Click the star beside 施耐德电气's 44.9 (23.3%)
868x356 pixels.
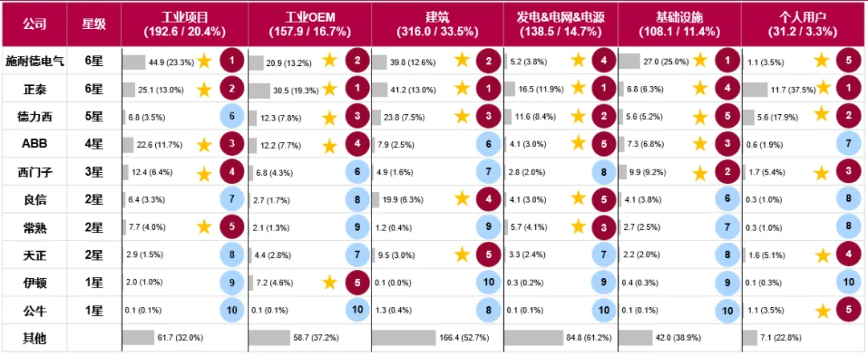pos(204,60)
